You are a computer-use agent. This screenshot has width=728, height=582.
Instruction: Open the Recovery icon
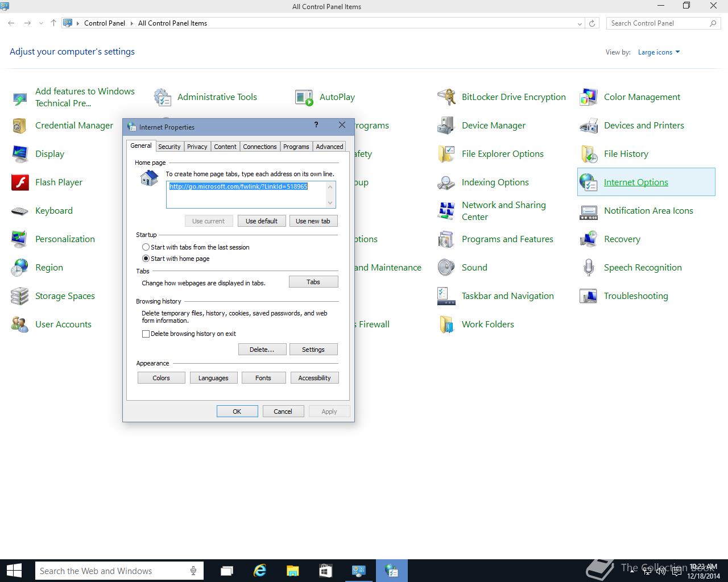tap(589, 239)
